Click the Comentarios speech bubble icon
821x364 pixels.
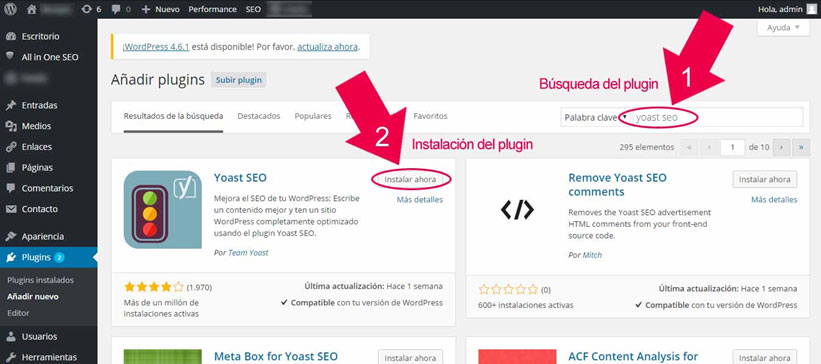[x=11, y=188]
